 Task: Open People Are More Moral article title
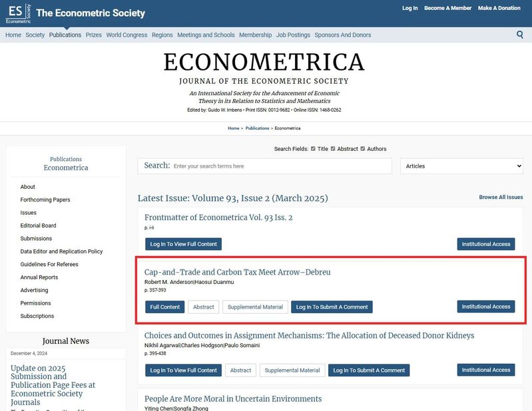(233, 399)
